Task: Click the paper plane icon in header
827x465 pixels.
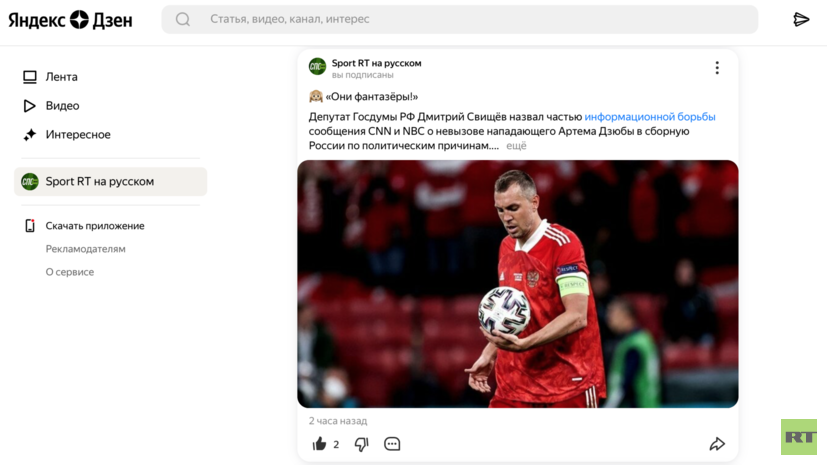Action: click(x=801, y=20)
